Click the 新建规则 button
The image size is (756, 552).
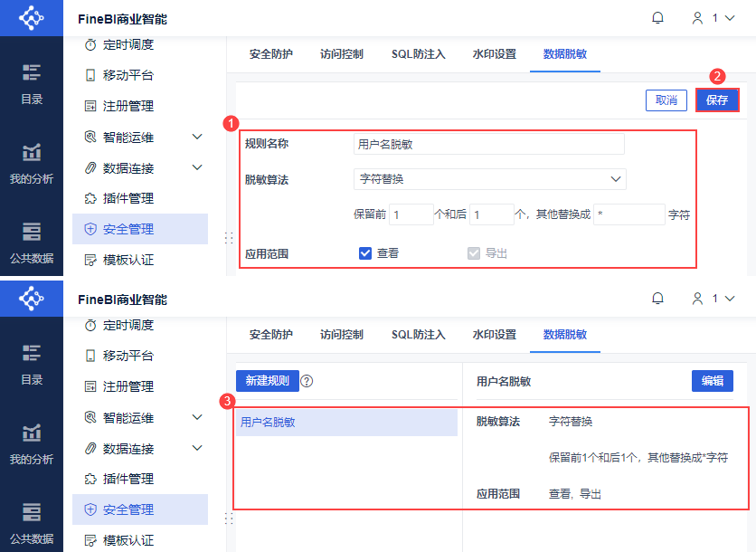point(267,381)
